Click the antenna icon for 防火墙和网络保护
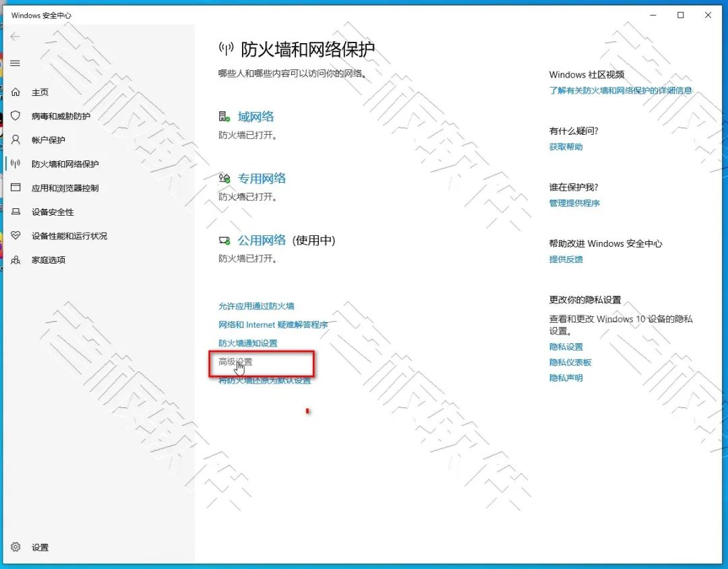The width and height of the screenshot is (728, 569). [16, 164]
